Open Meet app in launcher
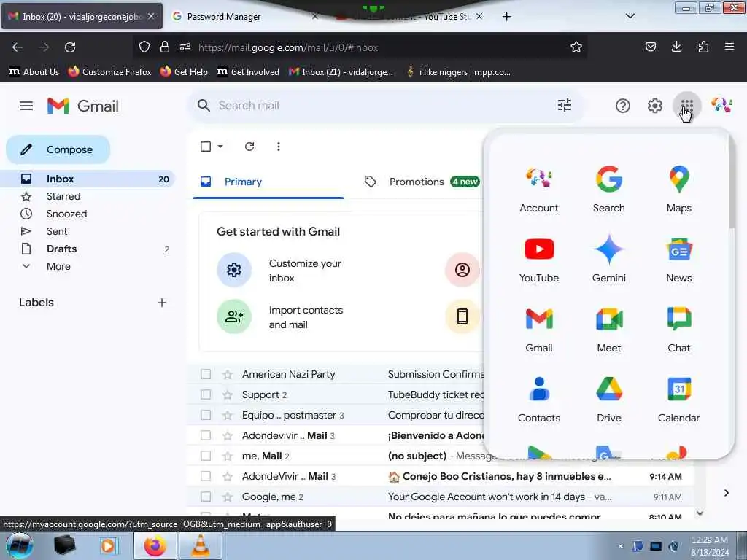747x560 pixels. point(609,330)
